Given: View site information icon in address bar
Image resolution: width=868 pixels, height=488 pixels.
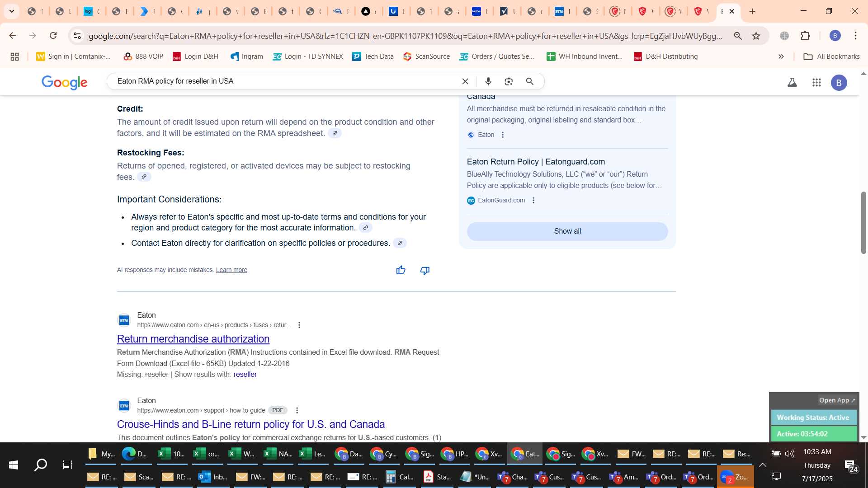Looking at the screenshot, I should coord(77,36).
